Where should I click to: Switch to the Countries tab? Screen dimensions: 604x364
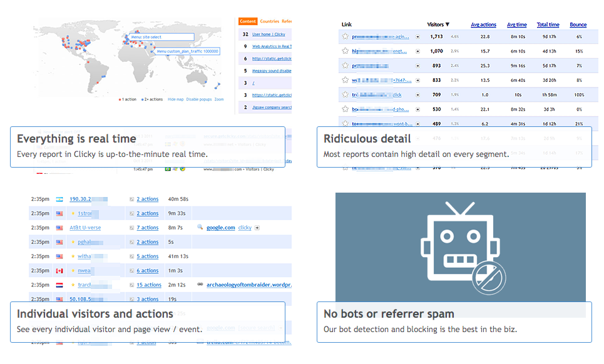click(269, 21)
